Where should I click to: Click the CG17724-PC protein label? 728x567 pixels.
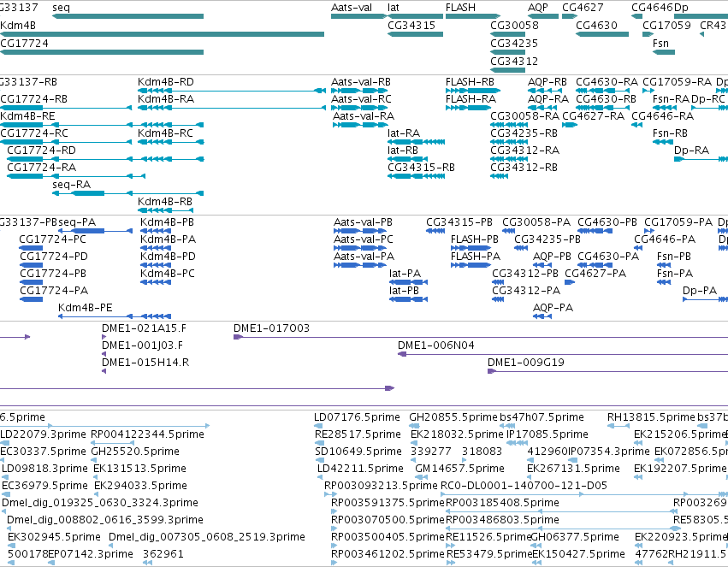coord(52,239)
